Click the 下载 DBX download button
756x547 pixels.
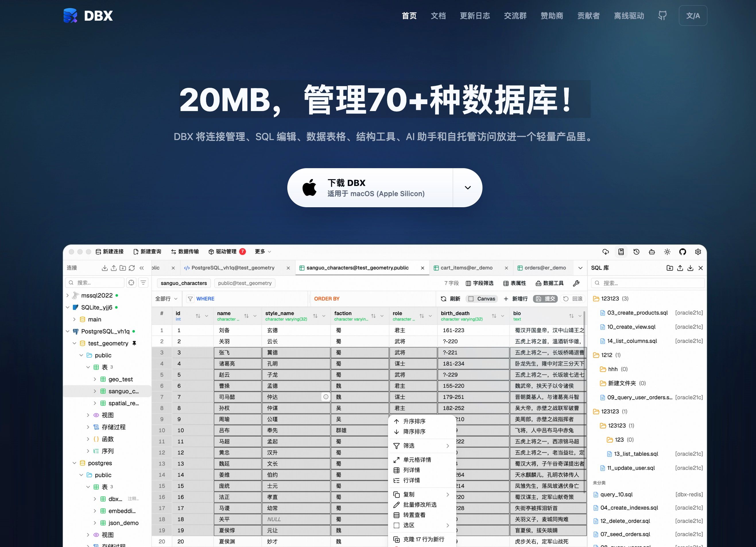tap(370, 188)
